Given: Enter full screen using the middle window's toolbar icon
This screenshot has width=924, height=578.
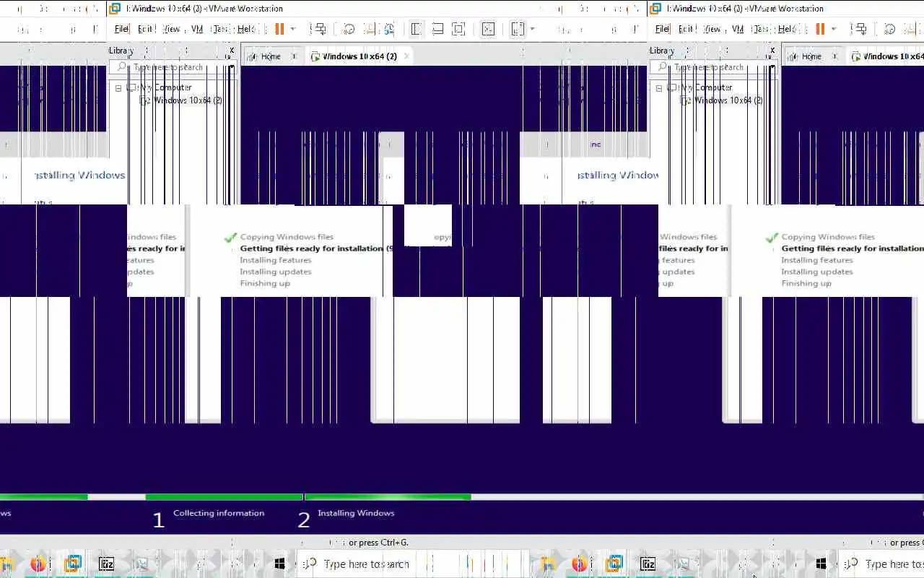Looking at the screenshot, I should (x=458, y=29).
